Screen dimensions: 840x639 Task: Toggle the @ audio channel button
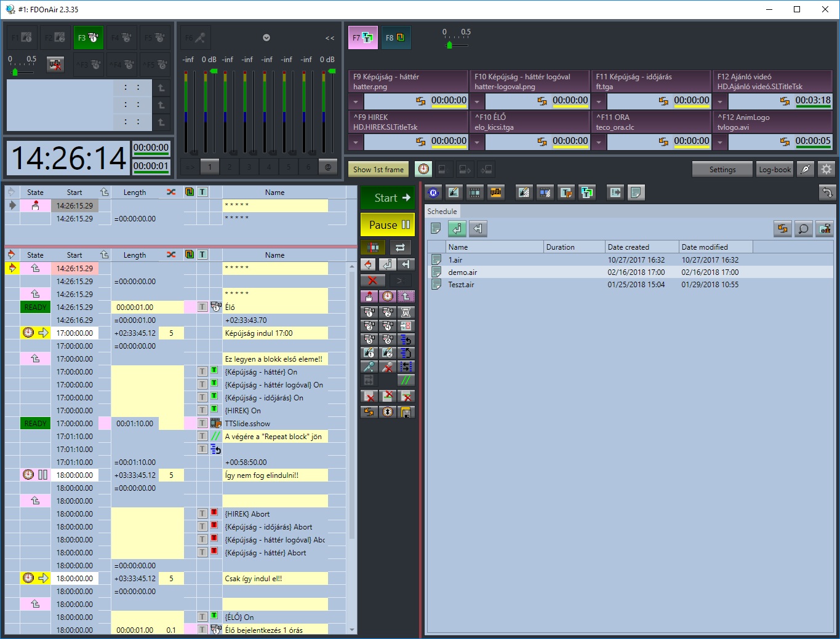327,166
